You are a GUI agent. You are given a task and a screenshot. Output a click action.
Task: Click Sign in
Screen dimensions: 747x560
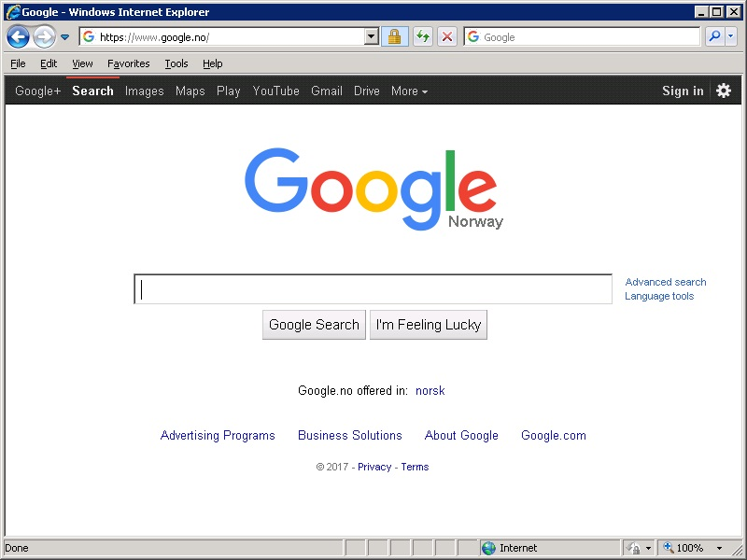point(683,91)
